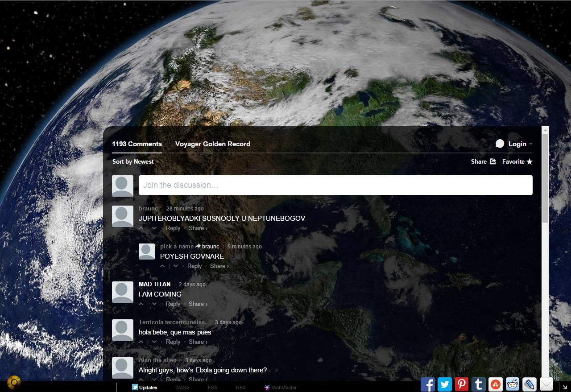Upvote the hola bebe comment
This screenshot has height=392, width=571.
point(141,342)
